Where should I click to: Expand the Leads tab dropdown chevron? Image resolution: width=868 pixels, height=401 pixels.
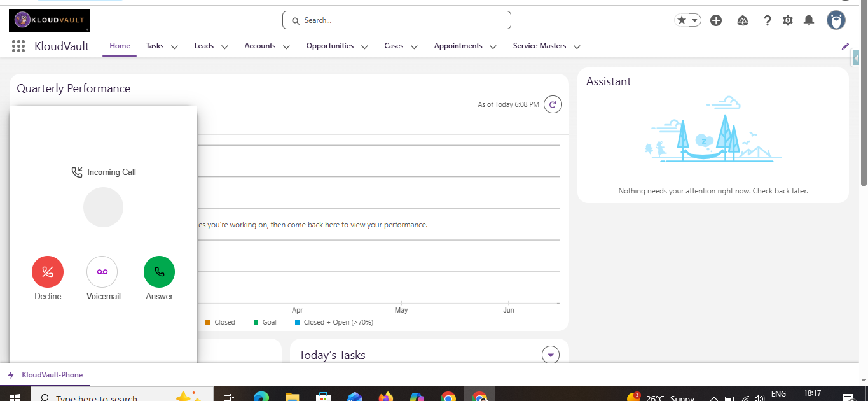click(x=224, y=46)
